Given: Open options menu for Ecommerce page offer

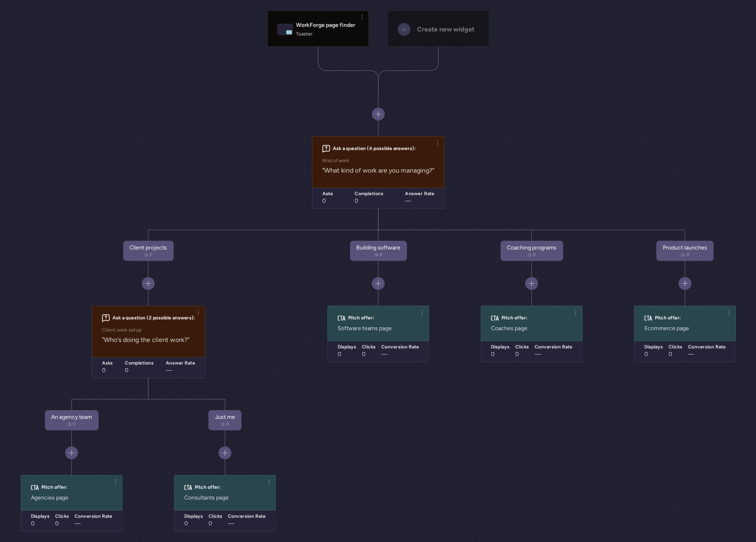Looking at the screenshot, I should click(x=729, y=312).
